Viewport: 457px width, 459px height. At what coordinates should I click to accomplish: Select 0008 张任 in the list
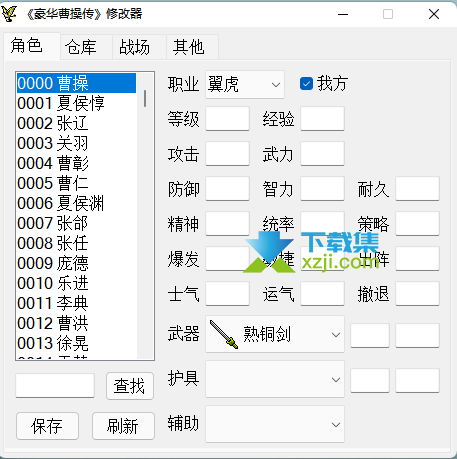(76, 243)
